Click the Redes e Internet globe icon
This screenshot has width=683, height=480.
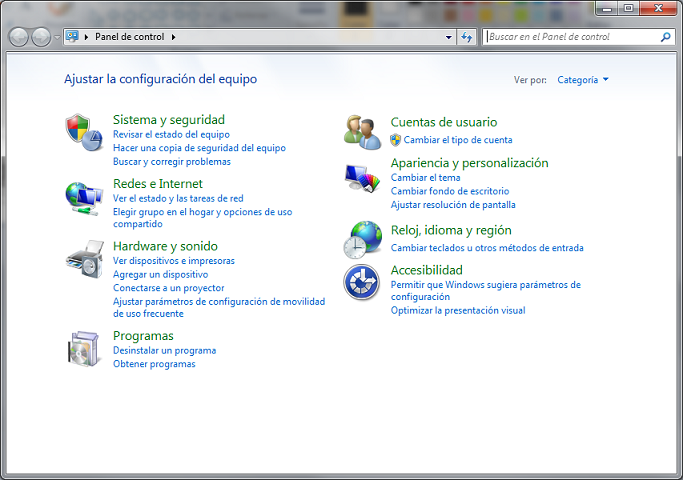click(x=84, y=199)
